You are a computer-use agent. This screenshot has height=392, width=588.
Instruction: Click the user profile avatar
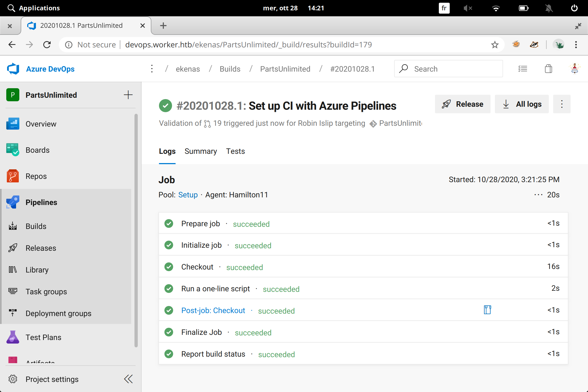pyautogui.click(x=574, y=69)
